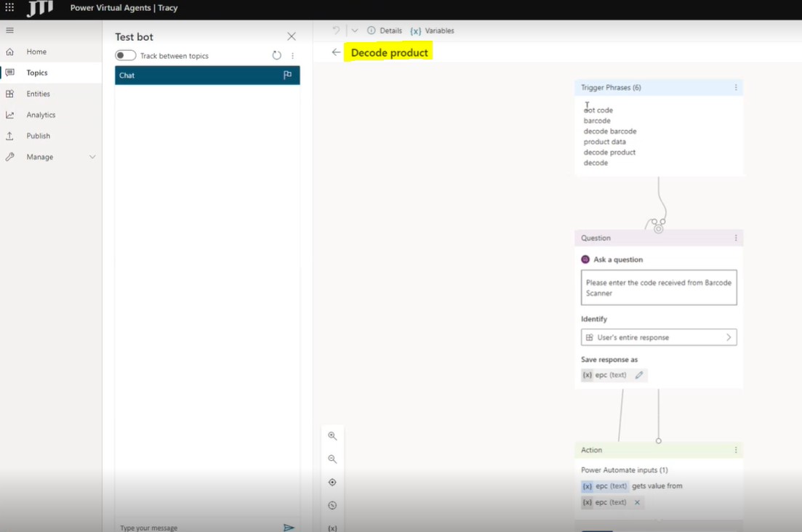Screen dimensions: 802x532
Task: Toggle Track between topics switch
Action: tap(125, 55)
